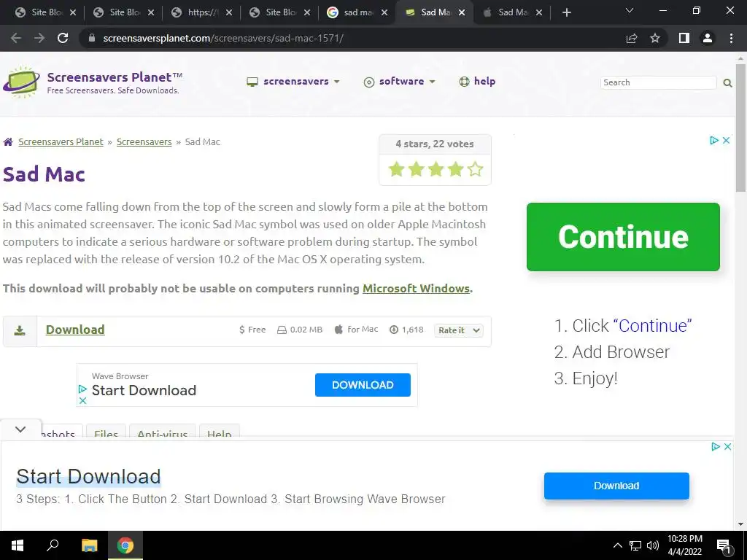This screenshot has height=560, width=747.
Task: Open the network icon in system tray
Action: point(635,545)
